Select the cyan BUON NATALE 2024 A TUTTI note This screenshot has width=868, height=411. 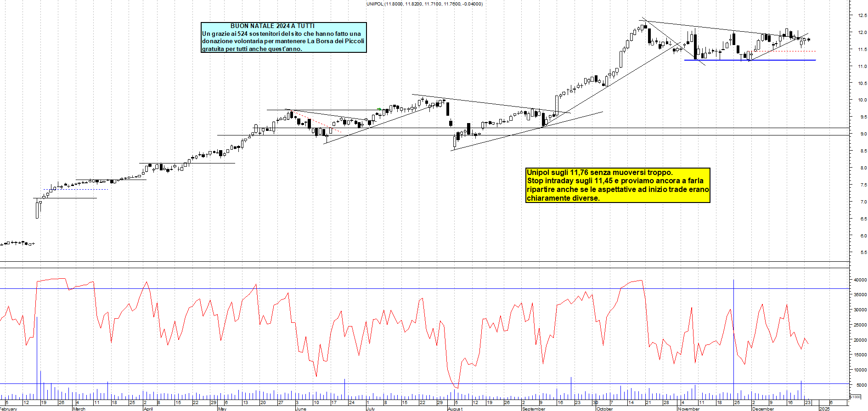pos(284,37)
